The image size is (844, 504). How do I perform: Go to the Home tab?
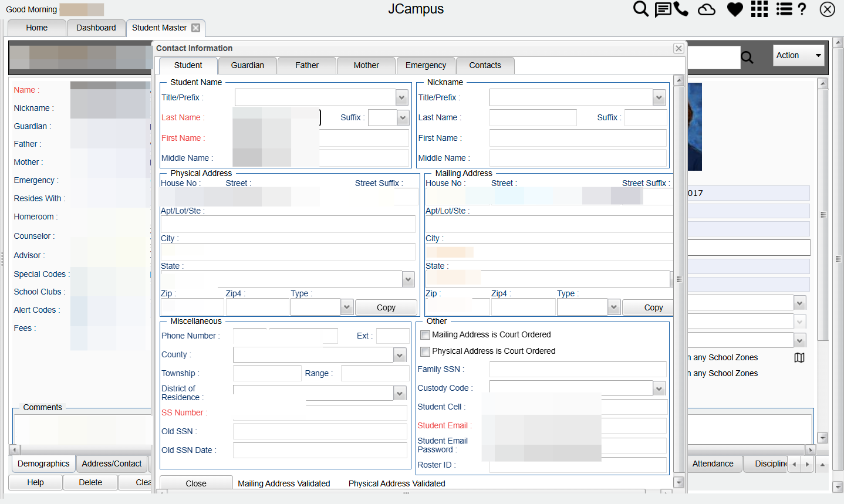tap(36, 28)
